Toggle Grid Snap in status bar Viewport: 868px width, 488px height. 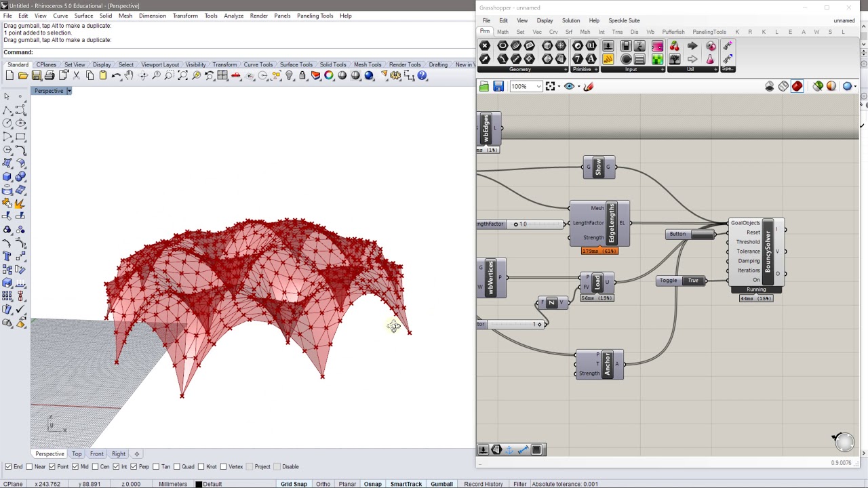click(x=294, y=484)
